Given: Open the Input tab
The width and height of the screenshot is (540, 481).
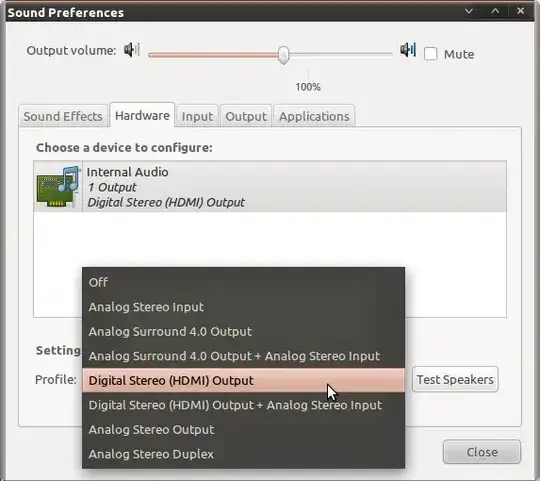Looking at the screenshot, I should point(197,116).
